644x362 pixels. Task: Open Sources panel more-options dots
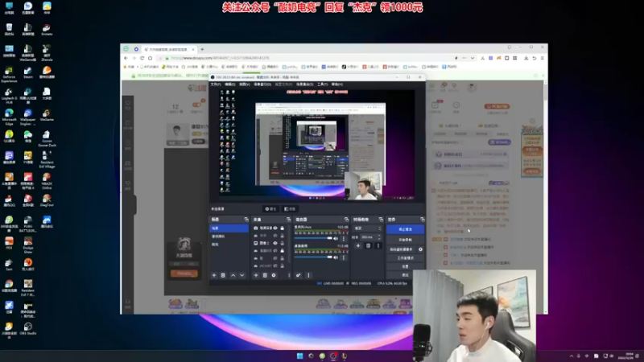coord(289,275)
